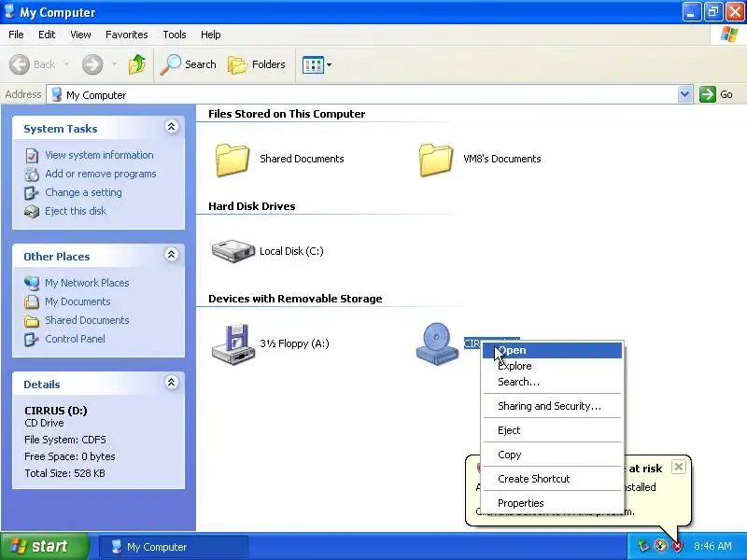Choose Create Shortcut in context menu
This screenshot has height=560, width=747.
point(552,479)
